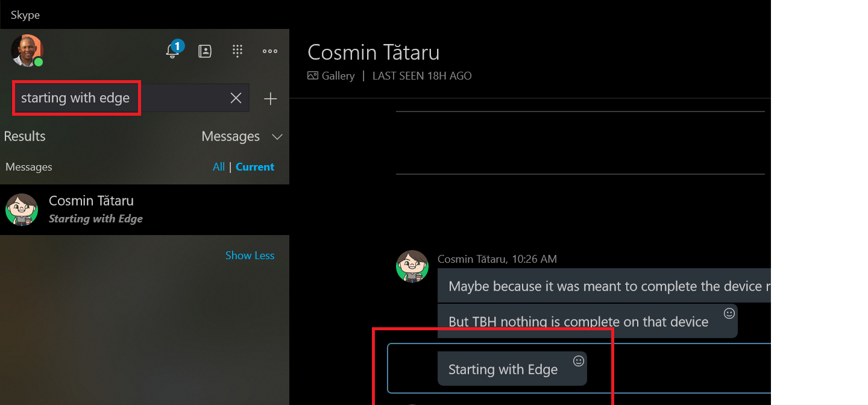Open the contacts list icon
This screenshot has height=405, width=868.
point(205,51)
